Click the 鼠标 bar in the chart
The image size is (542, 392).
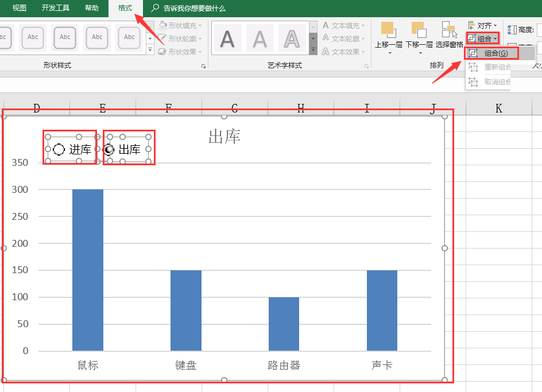[88, 270]
